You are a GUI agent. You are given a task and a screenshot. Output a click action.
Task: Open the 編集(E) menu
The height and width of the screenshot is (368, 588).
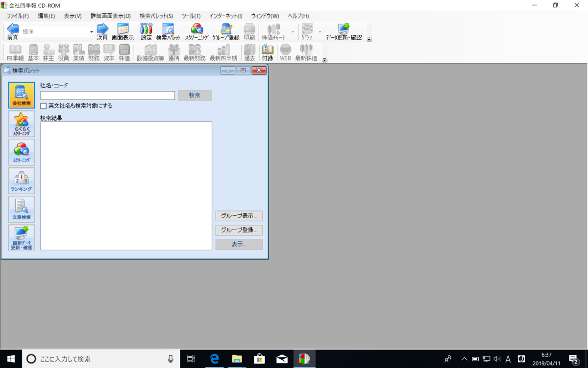[47, 16]
